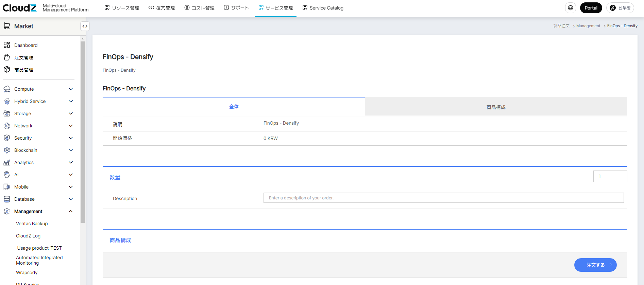The height and width of the screenshot is (285, 644).
Task: Click the AI head icon
Action: 7,175
